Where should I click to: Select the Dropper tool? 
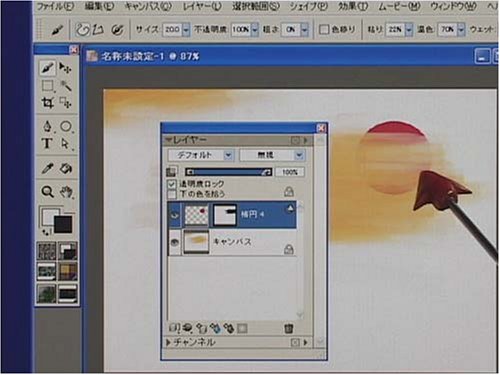(x=47, y=168)
